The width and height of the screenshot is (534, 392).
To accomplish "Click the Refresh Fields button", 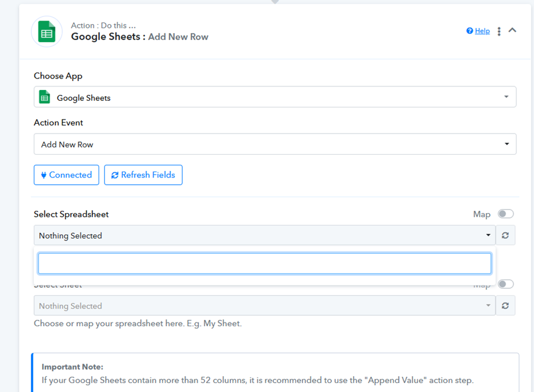I will pyautogui.click(x=143, y=175).
